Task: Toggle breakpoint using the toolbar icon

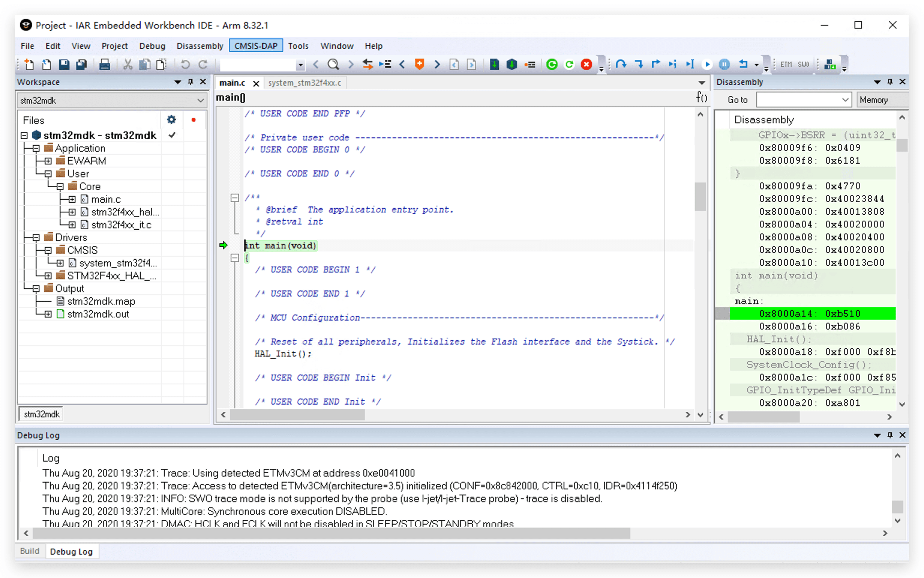Action: click(529, 64)
